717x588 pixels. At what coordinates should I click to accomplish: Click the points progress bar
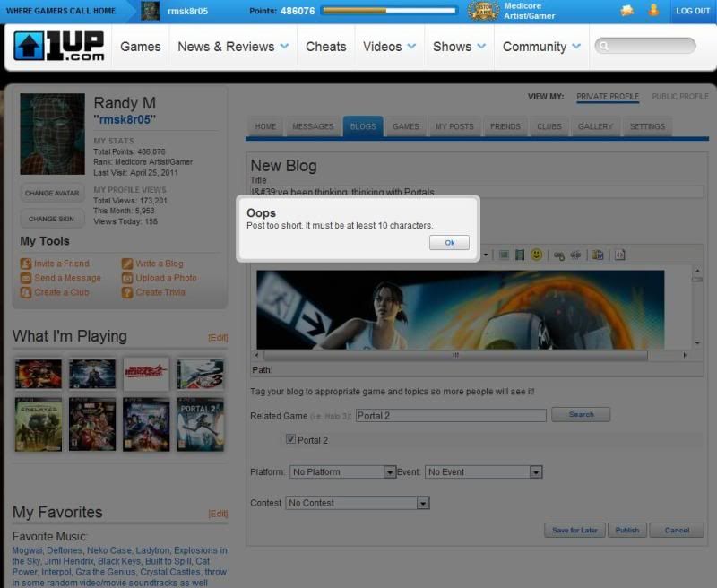tap(389, 10)
